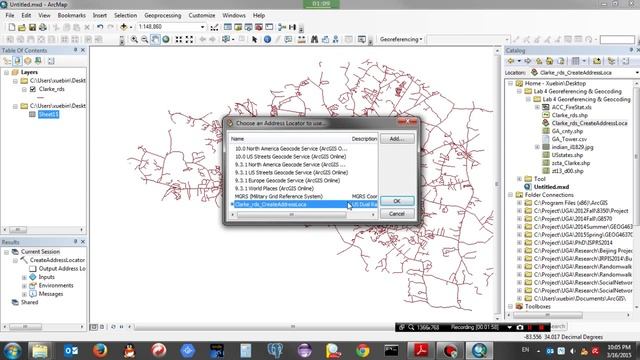Click Clarke_rds red line symbol
640x360 pixels.
(x=40, y=98)
